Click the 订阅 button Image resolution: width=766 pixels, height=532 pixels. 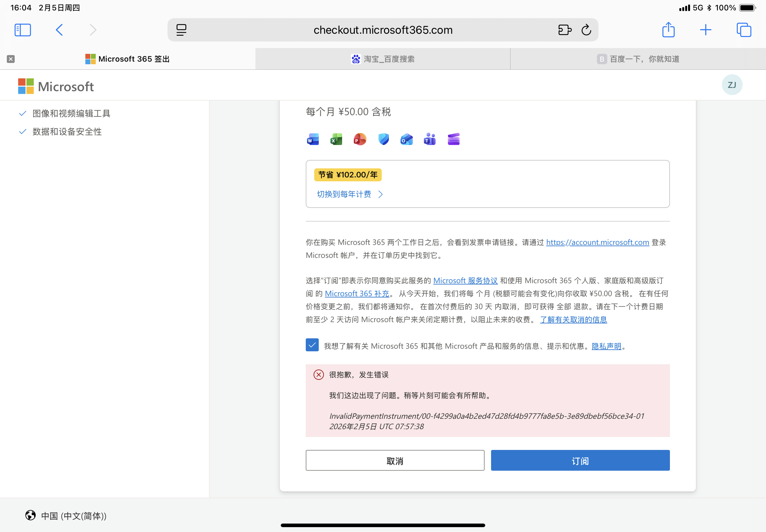click(580, 461)
